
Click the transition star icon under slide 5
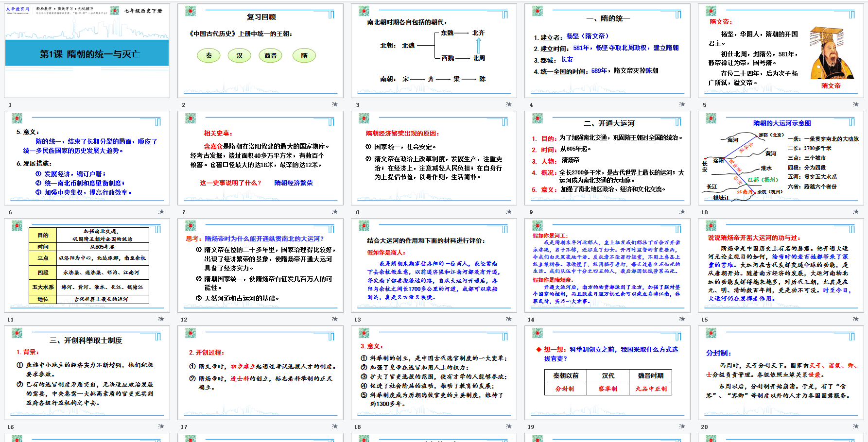855,104
